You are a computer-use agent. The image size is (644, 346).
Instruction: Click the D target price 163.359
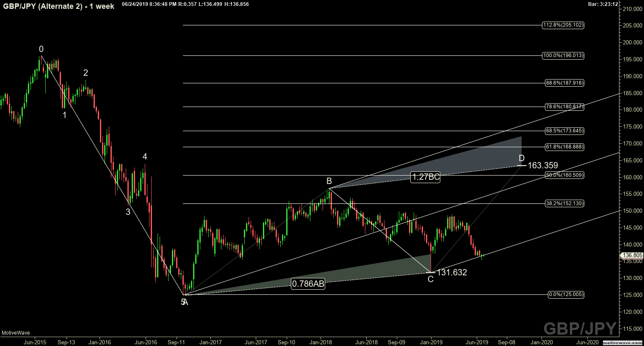point(543,165)
